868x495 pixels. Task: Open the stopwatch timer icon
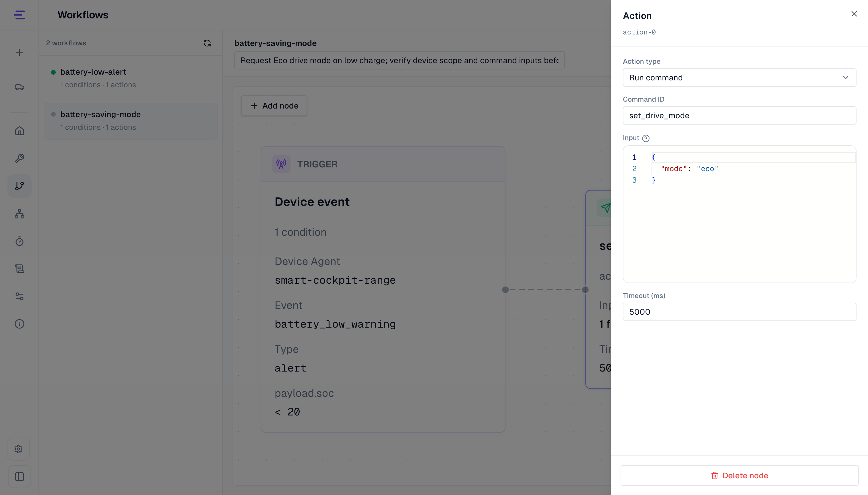tap(19, 241)
